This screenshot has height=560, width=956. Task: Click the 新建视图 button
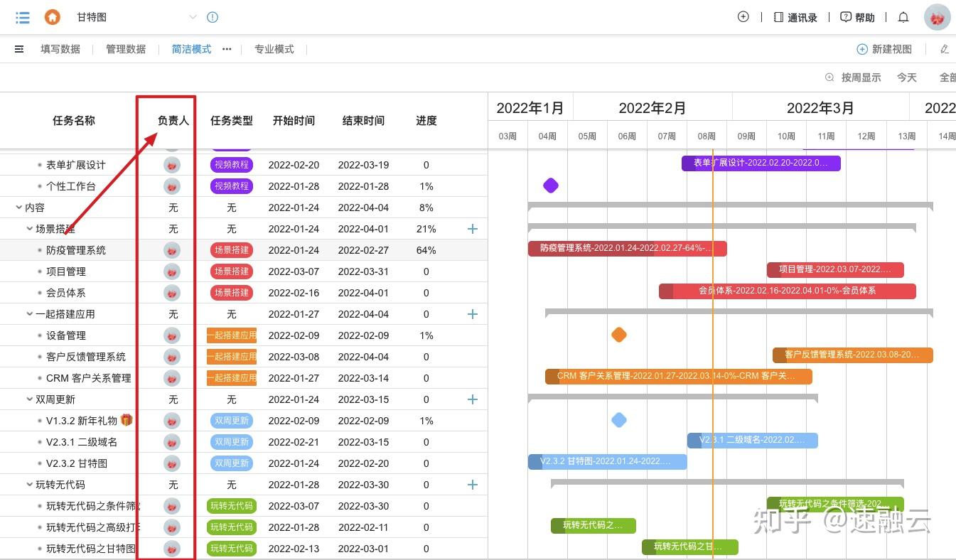pos(884,49)
